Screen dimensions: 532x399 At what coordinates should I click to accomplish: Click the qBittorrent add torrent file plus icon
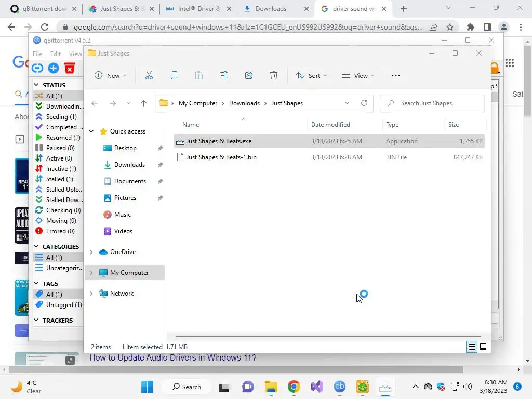[x=54, y=68]
